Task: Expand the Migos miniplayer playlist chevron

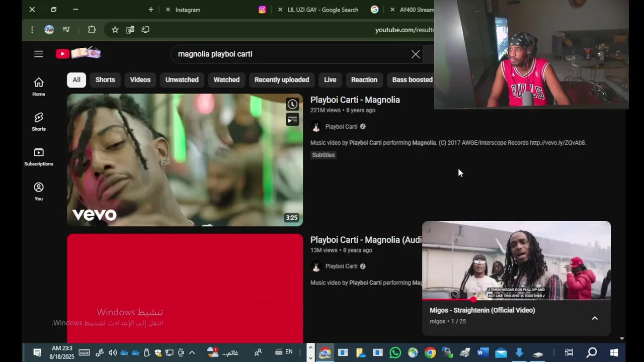Action: pyautogui.click(x=595, y=318)
